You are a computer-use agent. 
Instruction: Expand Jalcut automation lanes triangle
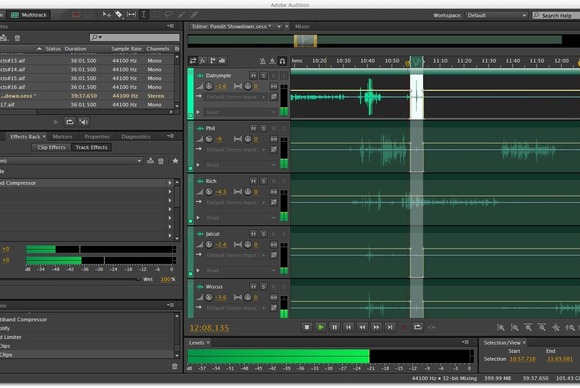click(198, 270)
